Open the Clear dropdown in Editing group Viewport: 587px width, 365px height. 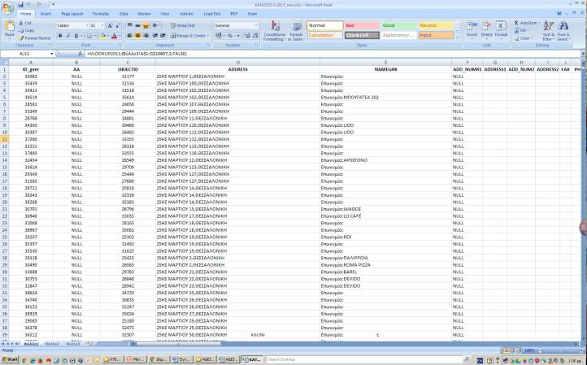click(523, 38)
